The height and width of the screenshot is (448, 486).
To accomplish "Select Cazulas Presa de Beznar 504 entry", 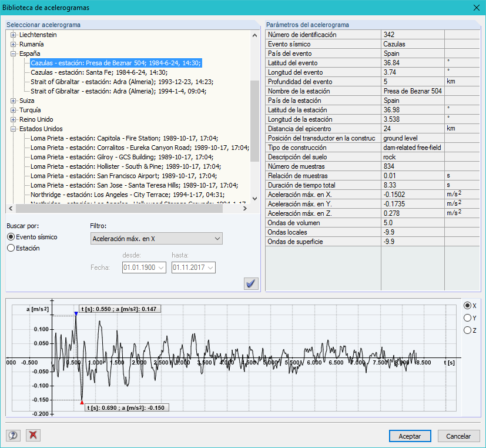I will tap(116, 63).
